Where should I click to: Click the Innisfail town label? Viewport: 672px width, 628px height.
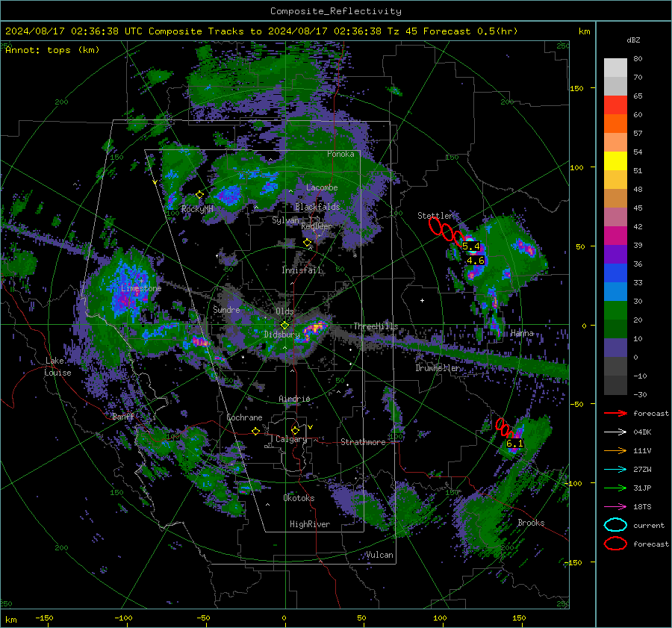coord(301,270)
